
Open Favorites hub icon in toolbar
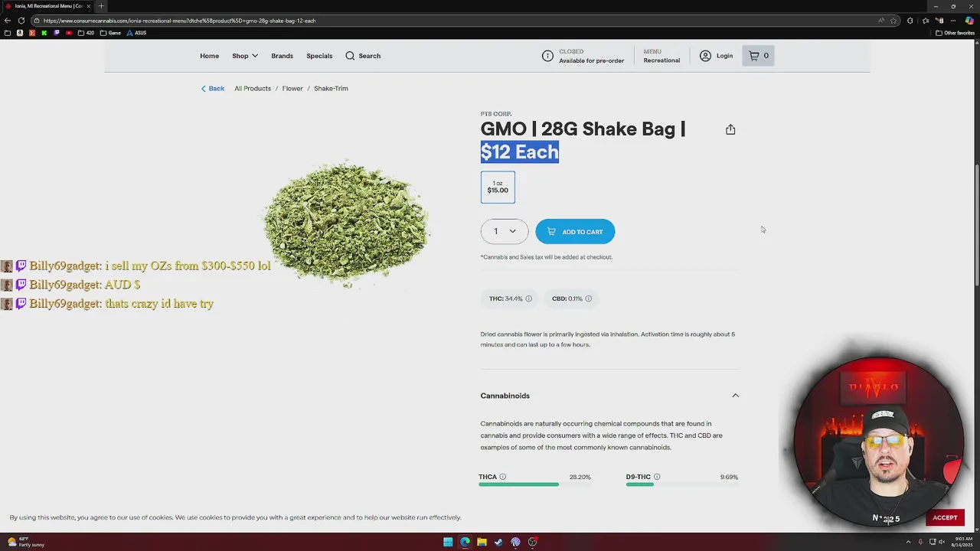click(x=925, y=21)
